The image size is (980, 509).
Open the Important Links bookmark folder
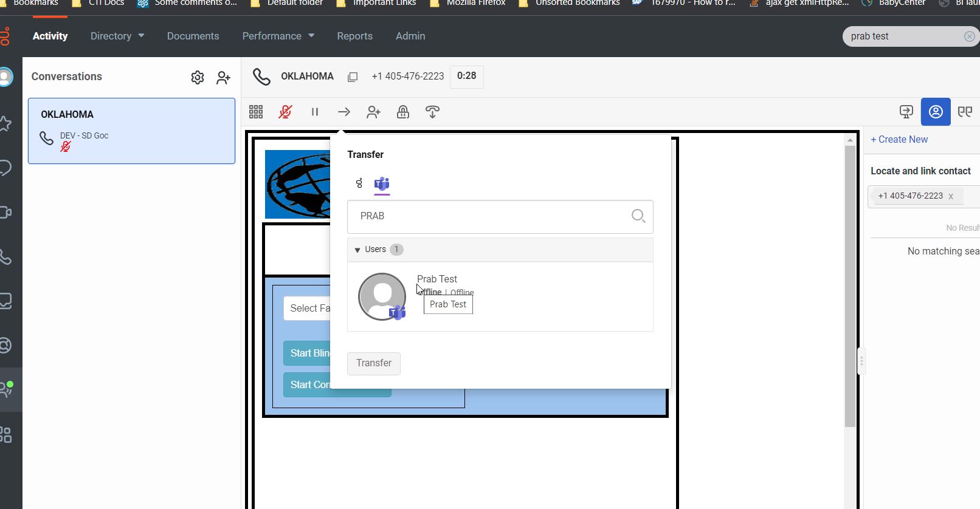point(376,3)
